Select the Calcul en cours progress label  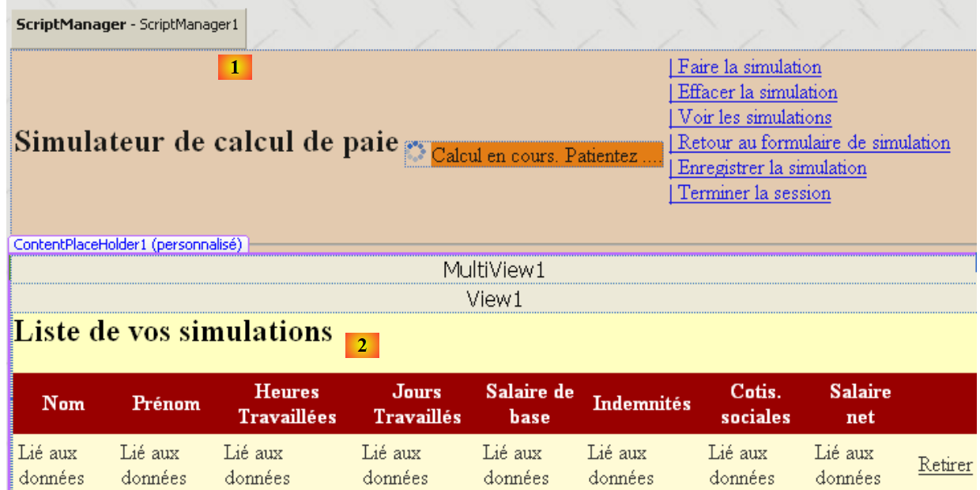click(x=546, y=156)
